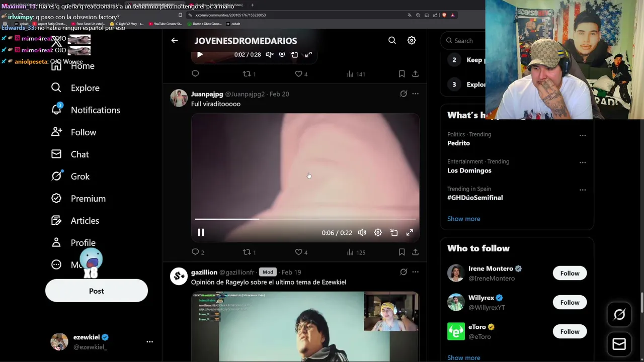Viewport: 644px width, 362px height.
Task: Share the Juanpajpg post
Action: [x=415, y=252]
